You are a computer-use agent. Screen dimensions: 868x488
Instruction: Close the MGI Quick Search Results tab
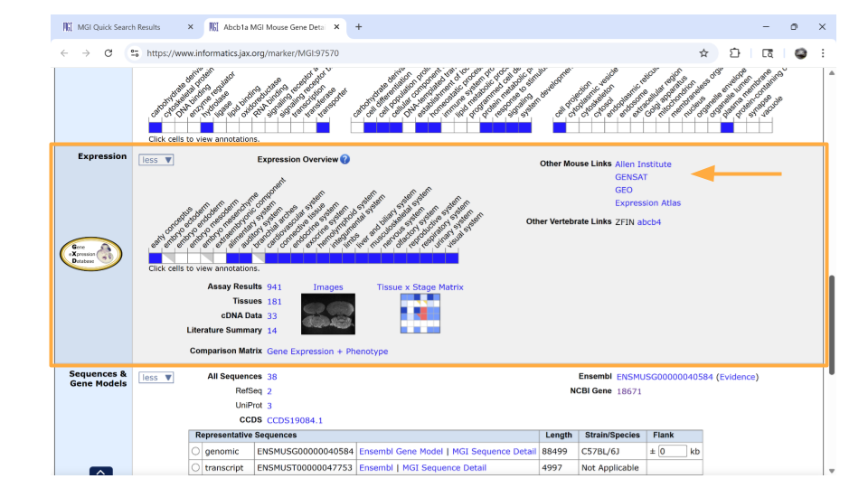(191, 27)
